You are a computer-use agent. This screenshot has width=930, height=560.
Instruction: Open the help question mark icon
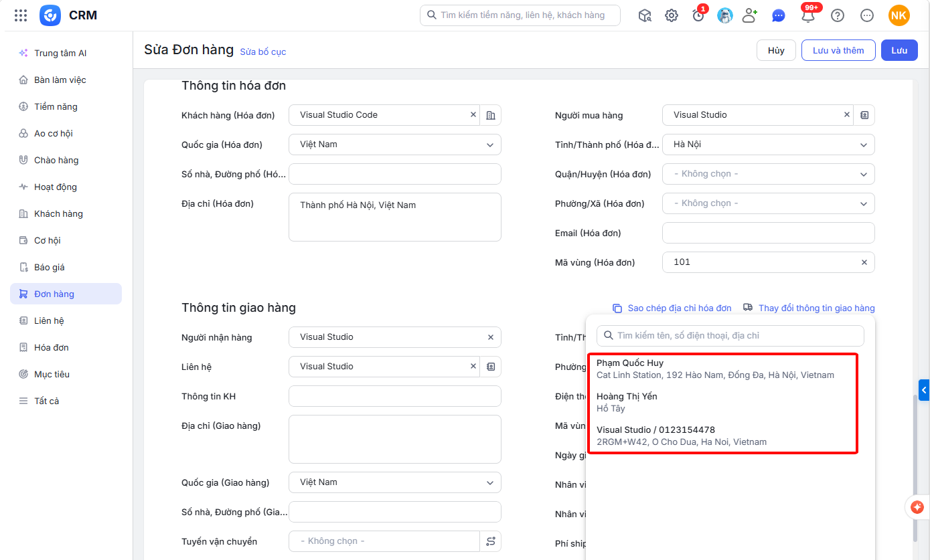point(837,15)
